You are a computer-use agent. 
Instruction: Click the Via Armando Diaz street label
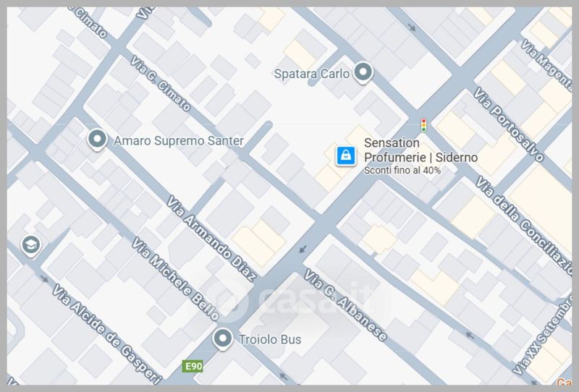pos(211,239)
